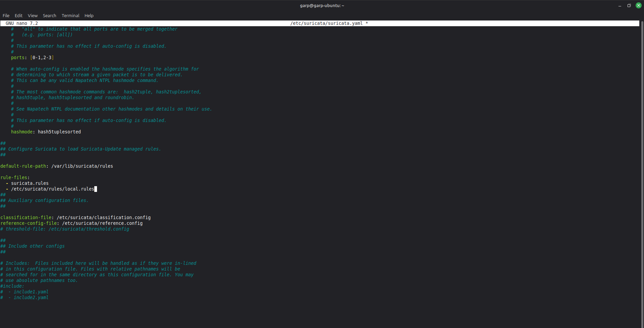Open the Search menu
This screenshot has height=328, width=644.
tap(49, 16)
